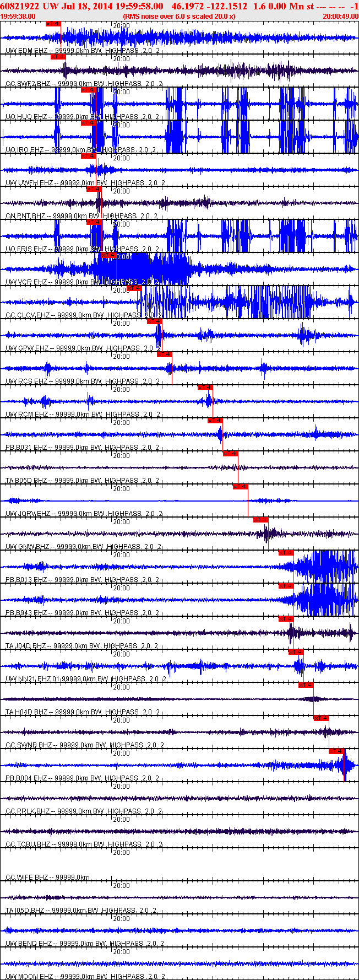The image size is (359, 980).
Task: Click the red pick on CC SWNB trace
Action: (x=321, y=718)
